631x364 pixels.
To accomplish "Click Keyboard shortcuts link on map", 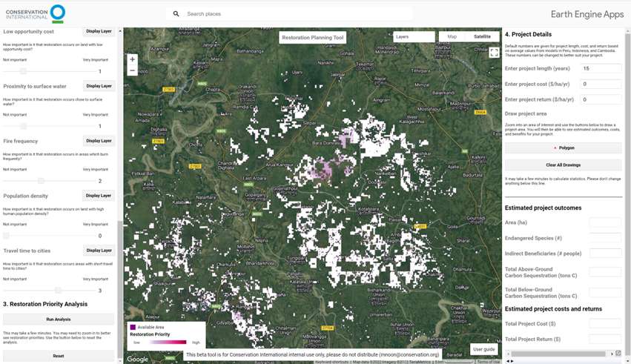I will (332, 362).
